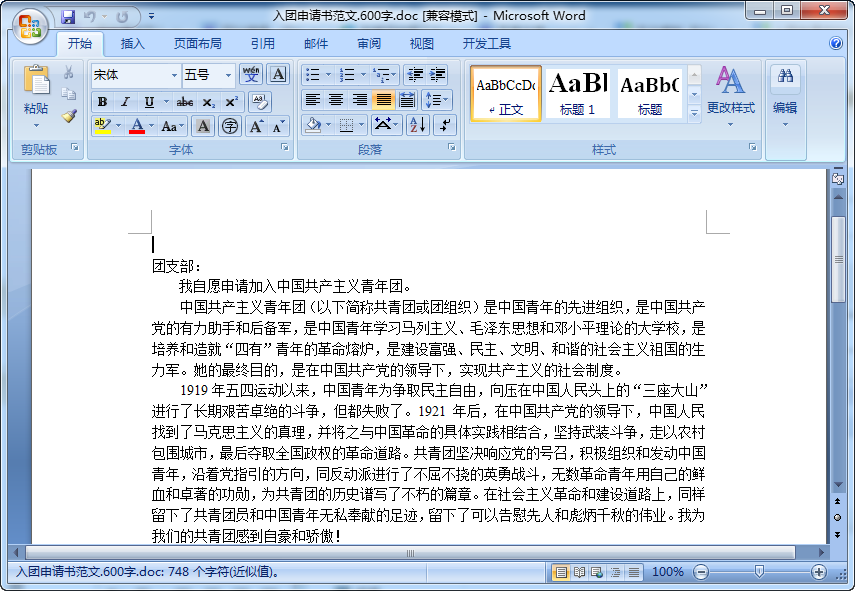Image resolution: width=855 pixels, height=591 pixels.
Task: Apply bullet list formatting
Action: click(x=312, y=75)
